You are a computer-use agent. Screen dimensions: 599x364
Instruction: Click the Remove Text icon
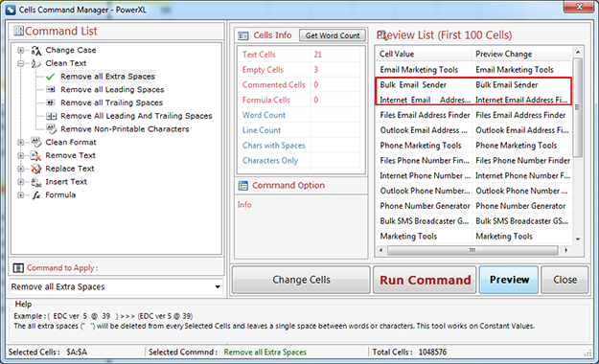tap(35, 156)
